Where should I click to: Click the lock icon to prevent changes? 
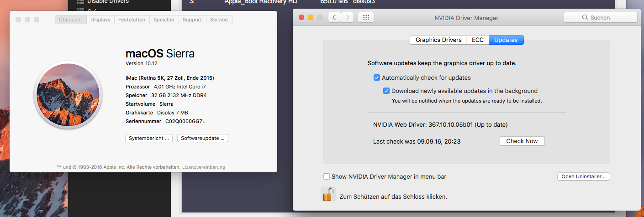327,194
